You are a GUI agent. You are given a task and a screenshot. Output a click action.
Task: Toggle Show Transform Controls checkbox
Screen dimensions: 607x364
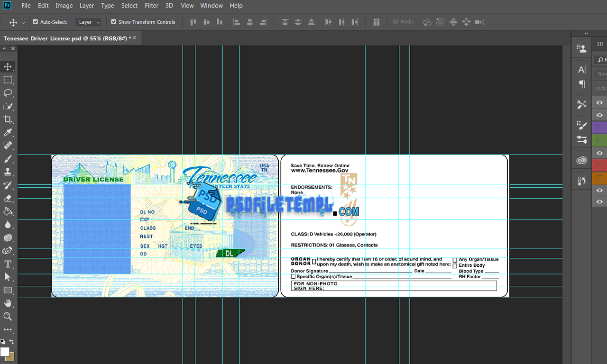point(113,22)
